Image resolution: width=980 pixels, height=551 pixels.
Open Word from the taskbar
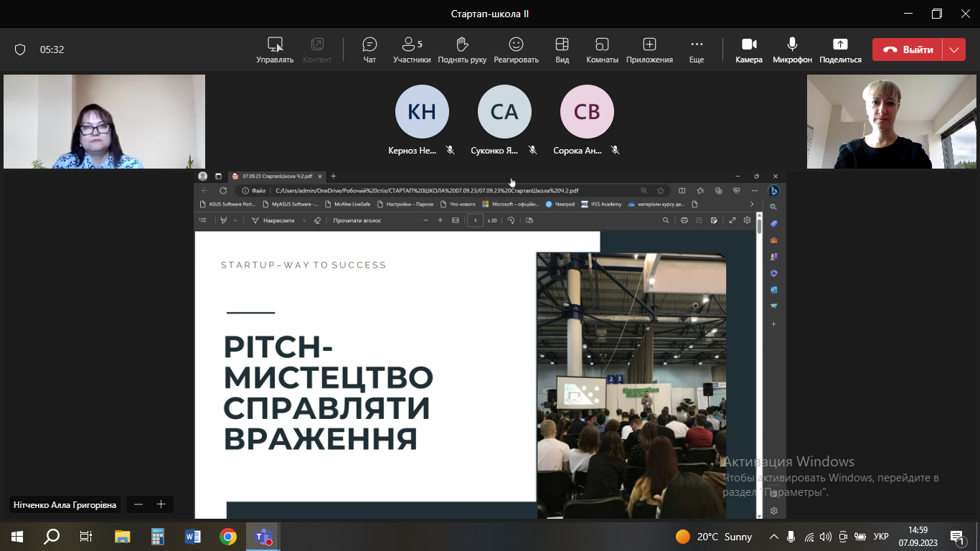[x=193, y=537]
